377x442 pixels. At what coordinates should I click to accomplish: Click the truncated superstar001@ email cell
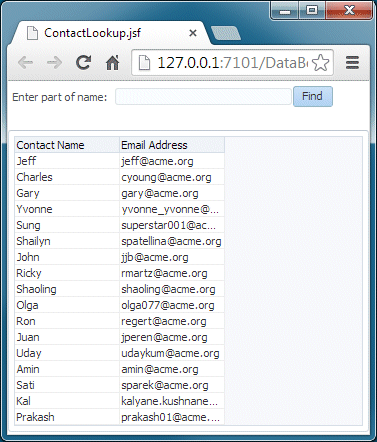point(172,225)
